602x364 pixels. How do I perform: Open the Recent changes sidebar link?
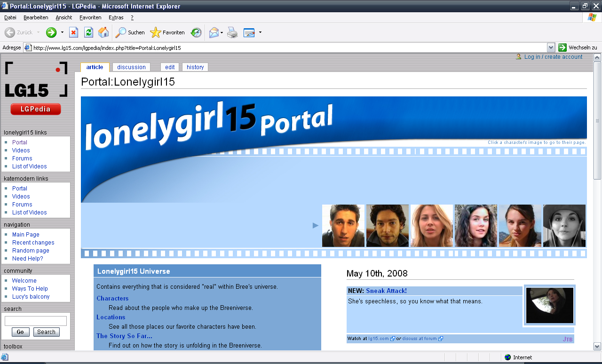[33, 243]
